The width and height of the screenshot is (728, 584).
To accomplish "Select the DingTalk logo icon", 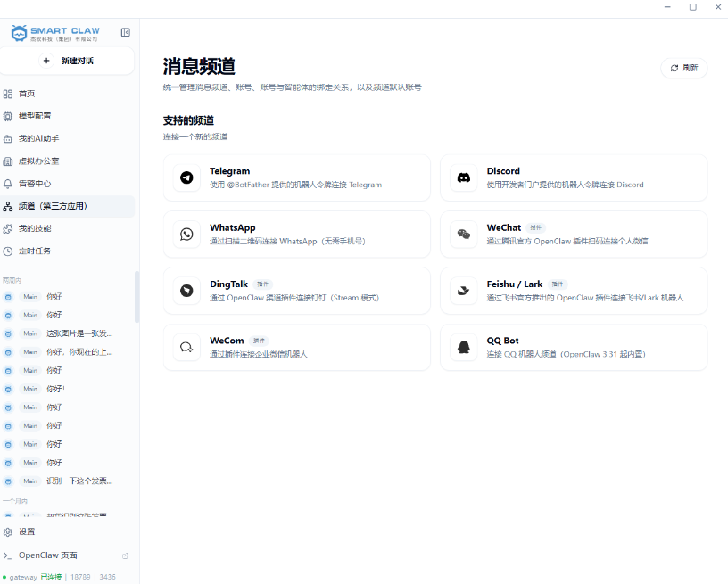I will (186, 290).
